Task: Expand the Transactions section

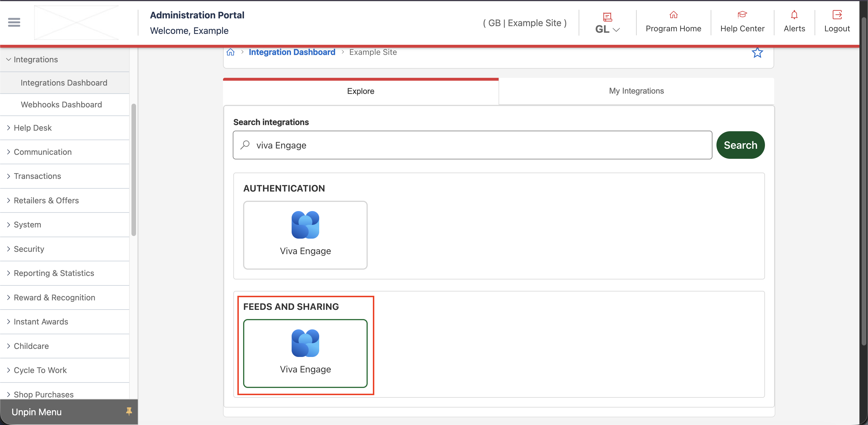Action: point(65,176)
